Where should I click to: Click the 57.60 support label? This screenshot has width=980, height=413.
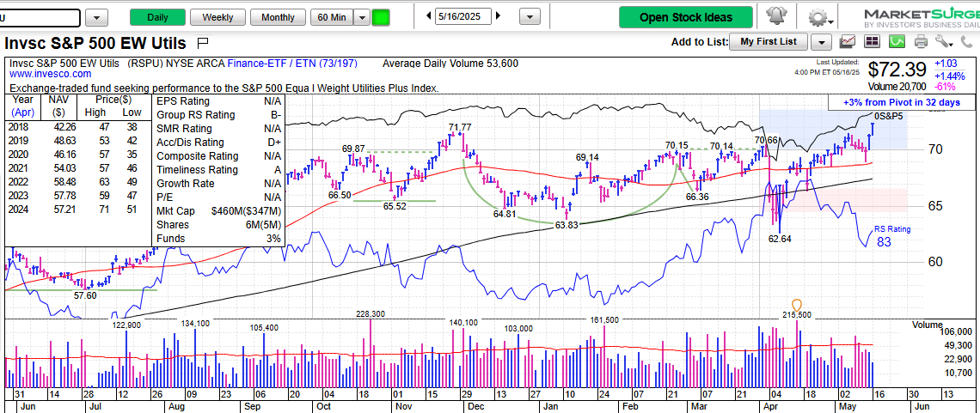(85, 295)
